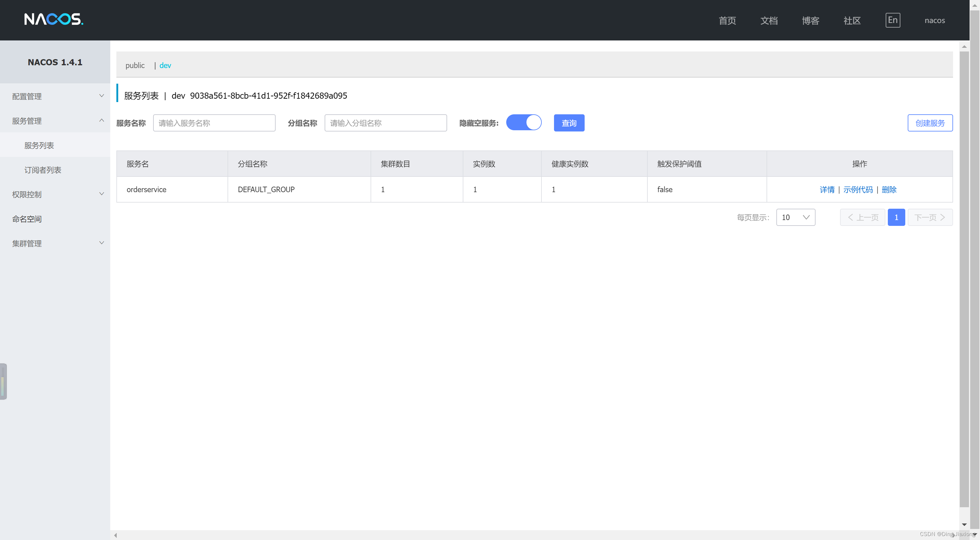Expand the 集群管理 menu chevron
This screenshot has width=980, height=540.
(x=102, y=243)
